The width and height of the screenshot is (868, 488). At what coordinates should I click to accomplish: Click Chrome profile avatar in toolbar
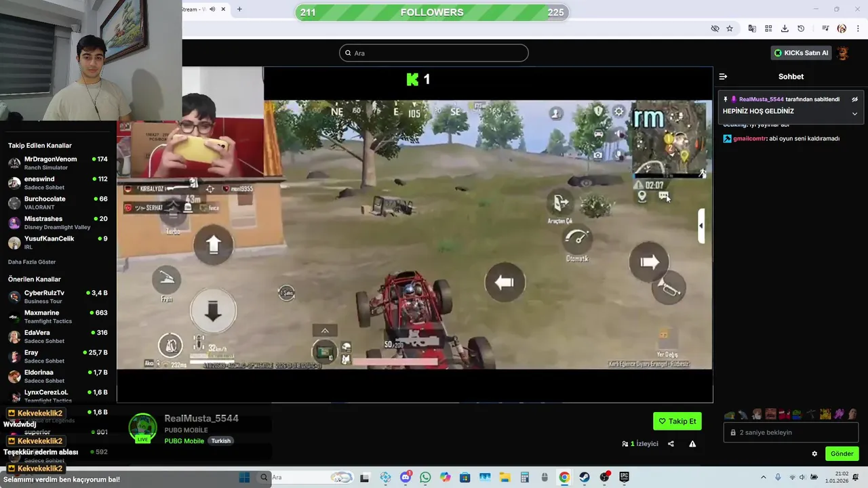click(x=842, y=28)
